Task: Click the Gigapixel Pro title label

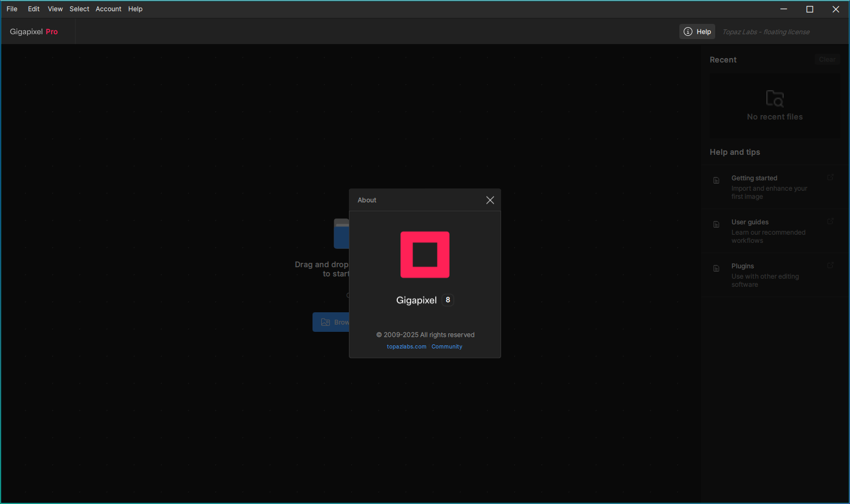Action: (34, 31)
